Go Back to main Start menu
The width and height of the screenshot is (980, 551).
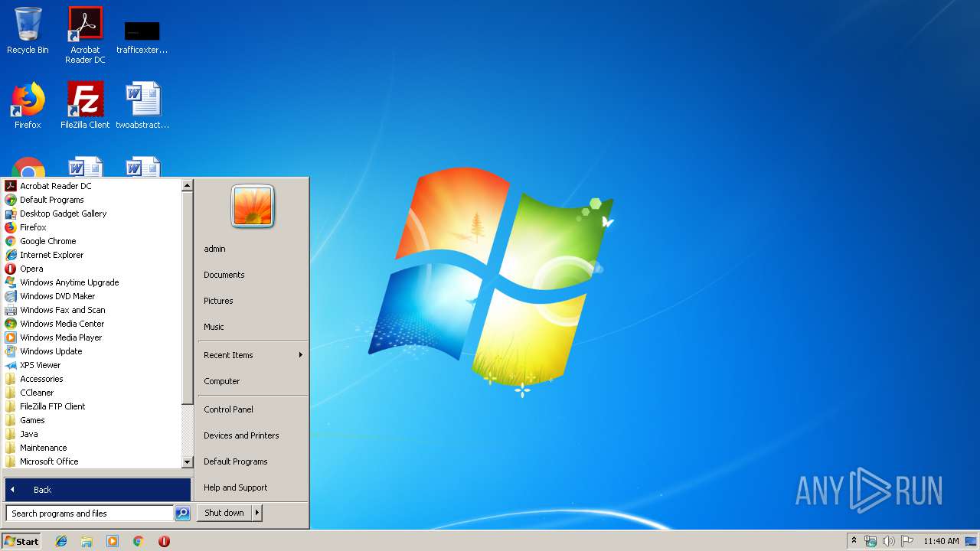click(97, 490)
